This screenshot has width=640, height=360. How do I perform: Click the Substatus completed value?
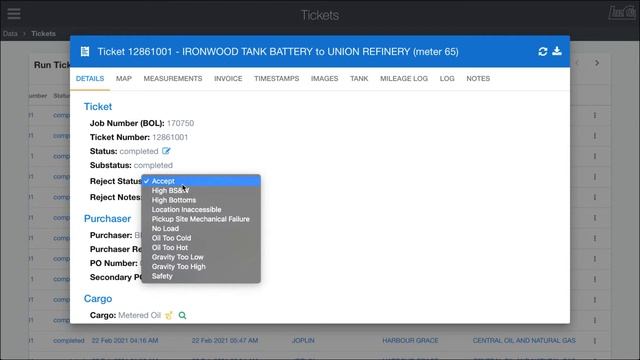(153, 165)
